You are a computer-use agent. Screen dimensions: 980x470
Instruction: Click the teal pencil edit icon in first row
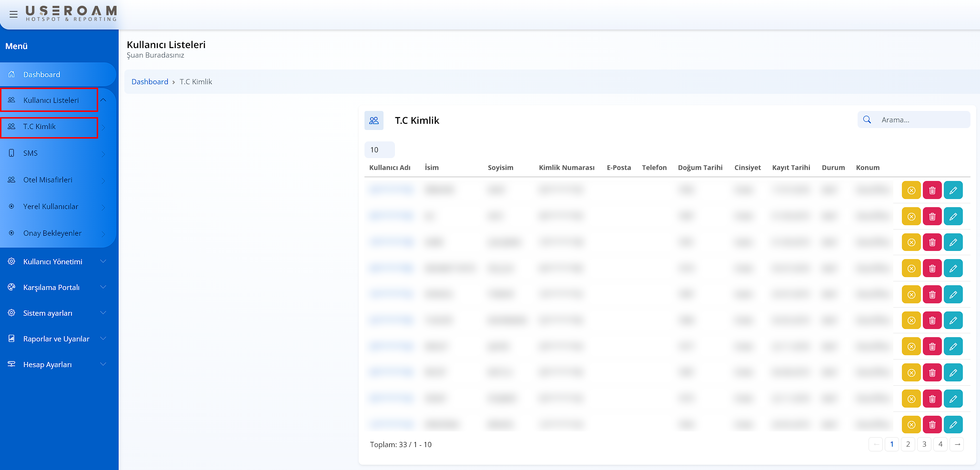pyautogui.click(x=953, y=190)
